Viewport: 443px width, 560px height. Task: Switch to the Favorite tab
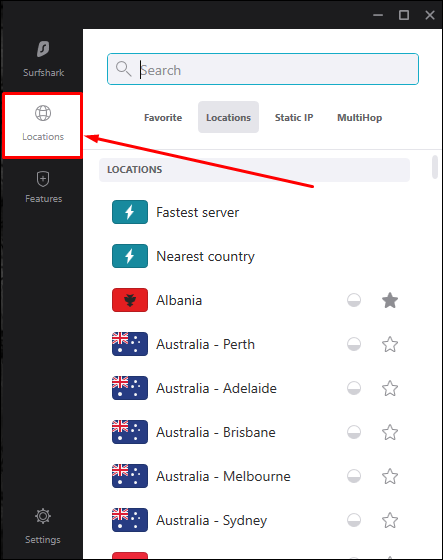pos(163,118)
